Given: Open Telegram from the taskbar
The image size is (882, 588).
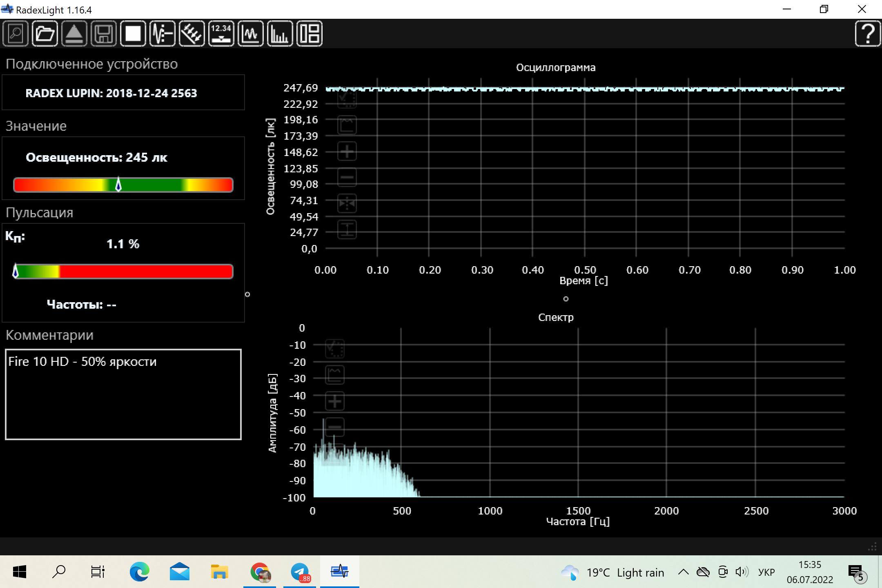Looking at the screenshot, I should (300, 572).
